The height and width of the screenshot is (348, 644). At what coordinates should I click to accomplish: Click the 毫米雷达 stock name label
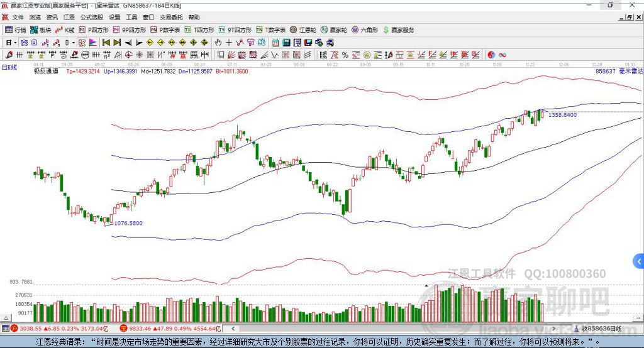630,71
